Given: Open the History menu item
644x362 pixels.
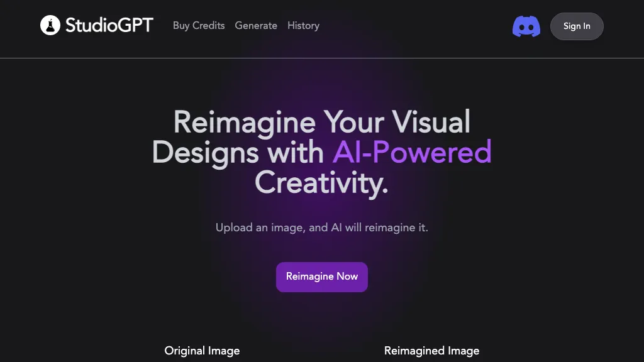Looking at the screenshot, I should pyautogui.click(x=303, y=26).
